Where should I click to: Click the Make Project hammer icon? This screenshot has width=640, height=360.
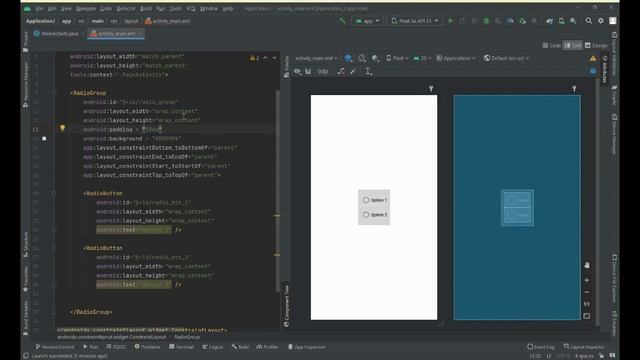[342, 21]
